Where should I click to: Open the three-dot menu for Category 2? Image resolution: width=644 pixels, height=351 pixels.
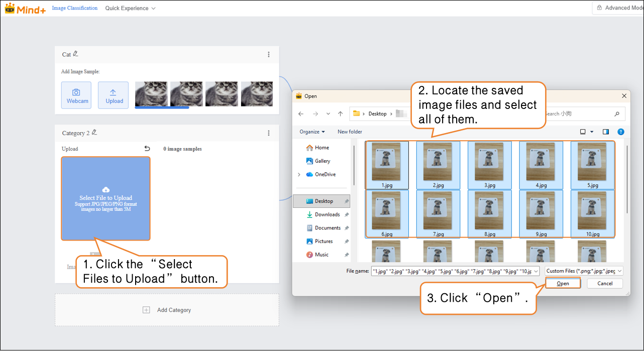coord(269,133)
